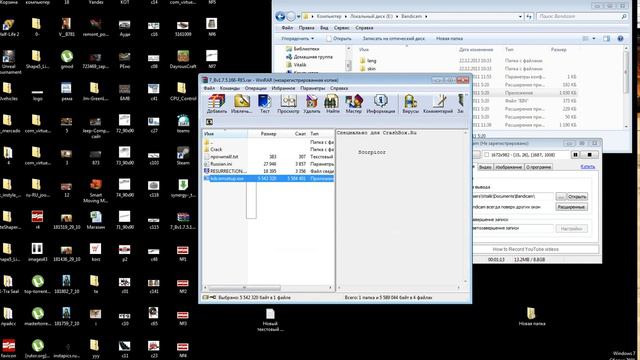Screen dimensions: 640x360
Task: Open Вид menu in Explorer
Action: coord(324,28)
